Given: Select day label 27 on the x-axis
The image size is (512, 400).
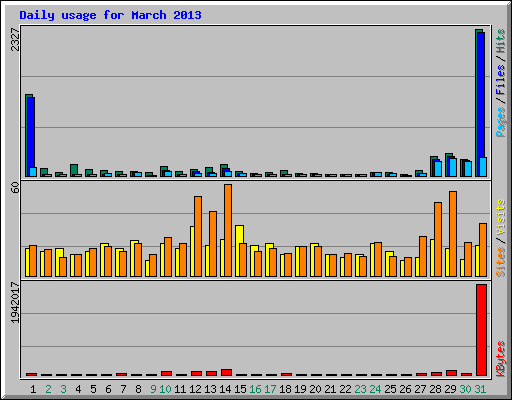Looking at the screenshot, I should point(420,389).
